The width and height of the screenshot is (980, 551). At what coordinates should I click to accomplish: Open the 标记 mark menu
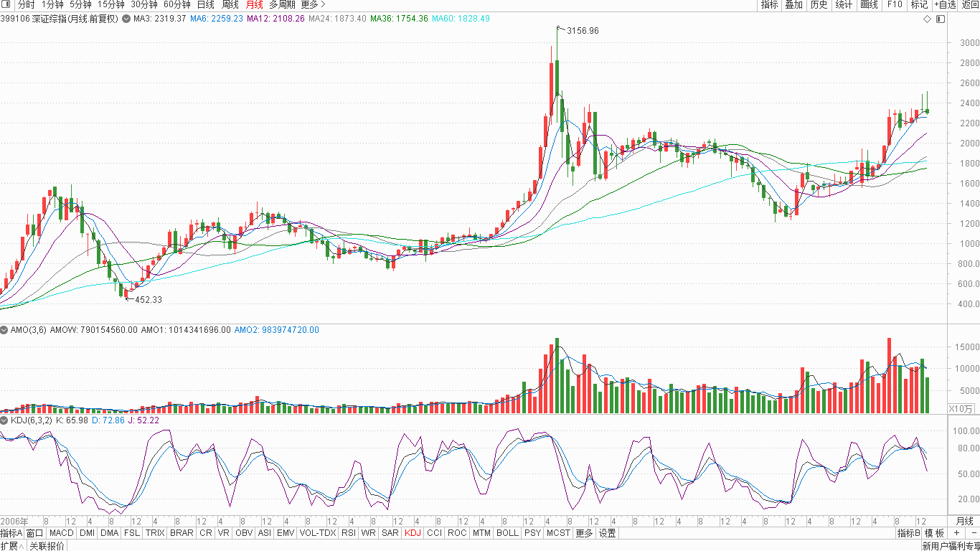click(x=919, y=4)
